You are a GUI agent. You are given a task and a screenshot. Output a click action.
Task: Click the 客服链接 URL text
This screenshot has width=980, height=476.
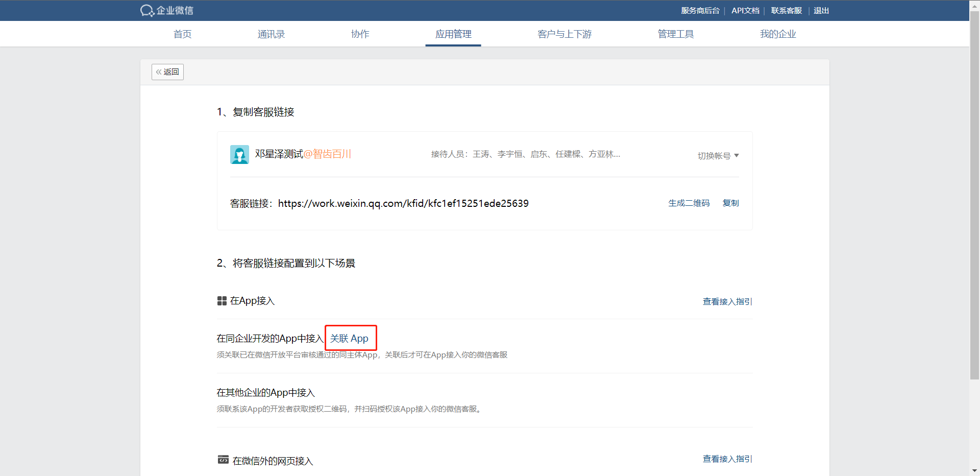click(x=403, y=203)
